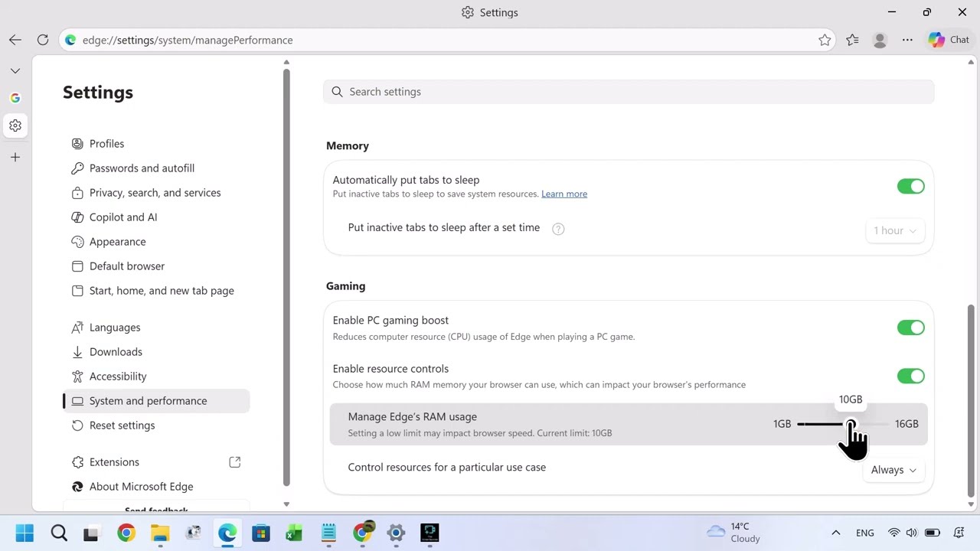Click the ENG language indicator
This screenshot has width=980, height=551.
point(865,533)
